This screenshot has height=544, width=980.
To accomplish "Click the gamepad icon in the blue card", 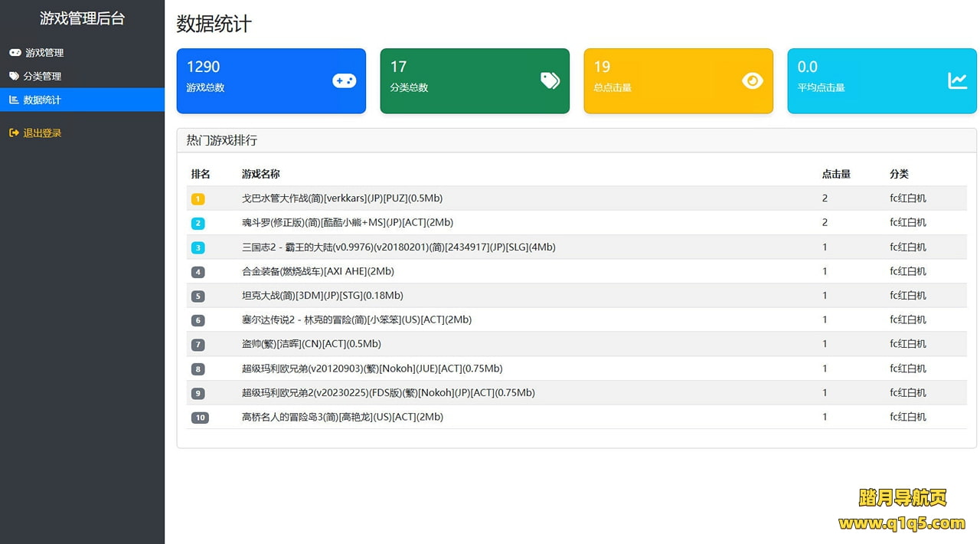I will pos(344,80).
